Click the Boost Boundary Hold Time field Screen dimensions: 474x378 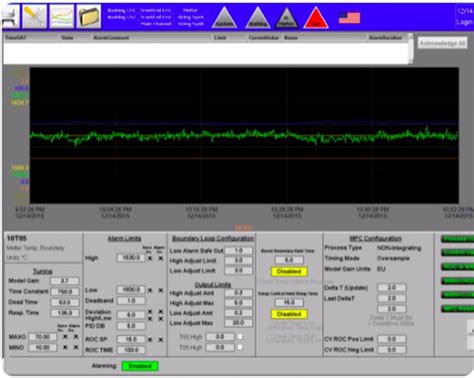coord(289,260)
